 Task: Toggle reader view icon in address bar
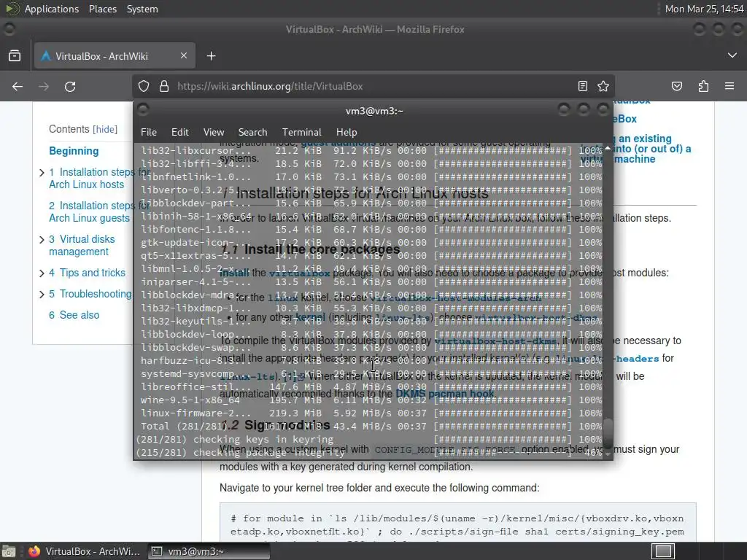click(583, 86)
